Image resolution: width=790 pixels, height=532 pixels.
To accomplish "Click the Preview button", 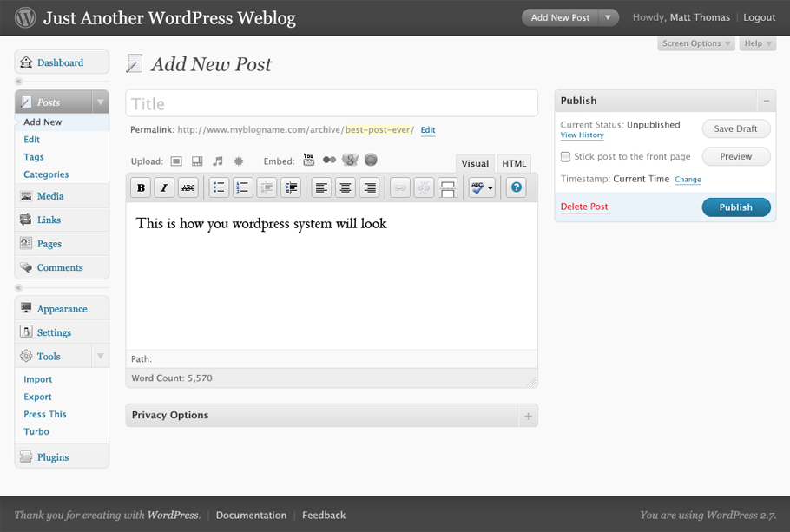I will [736, 157].
